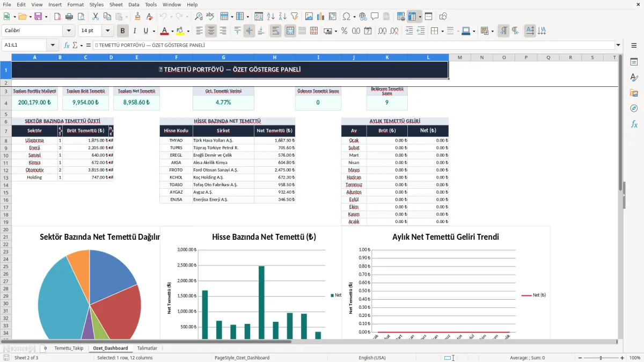Apply yellow background highlight color
Image resolution: width=644 pixels, height=362 pixels.
pos(180,31)
